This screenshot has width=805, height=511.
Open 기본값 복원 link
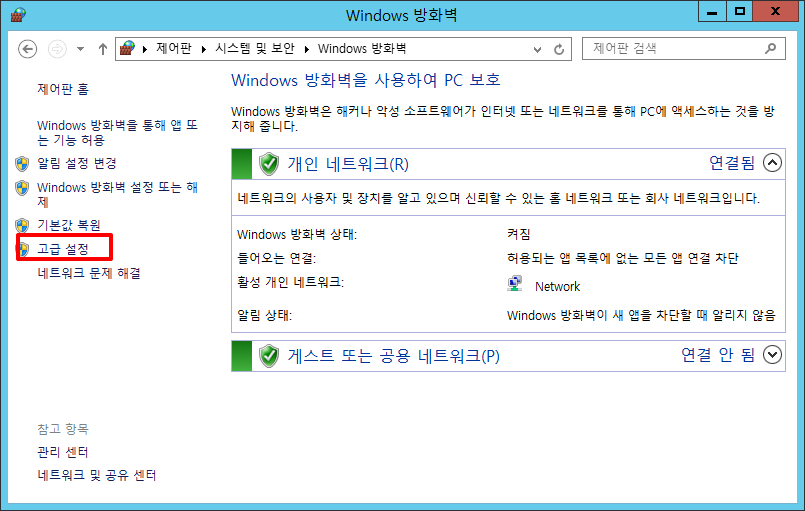point(69,225)
